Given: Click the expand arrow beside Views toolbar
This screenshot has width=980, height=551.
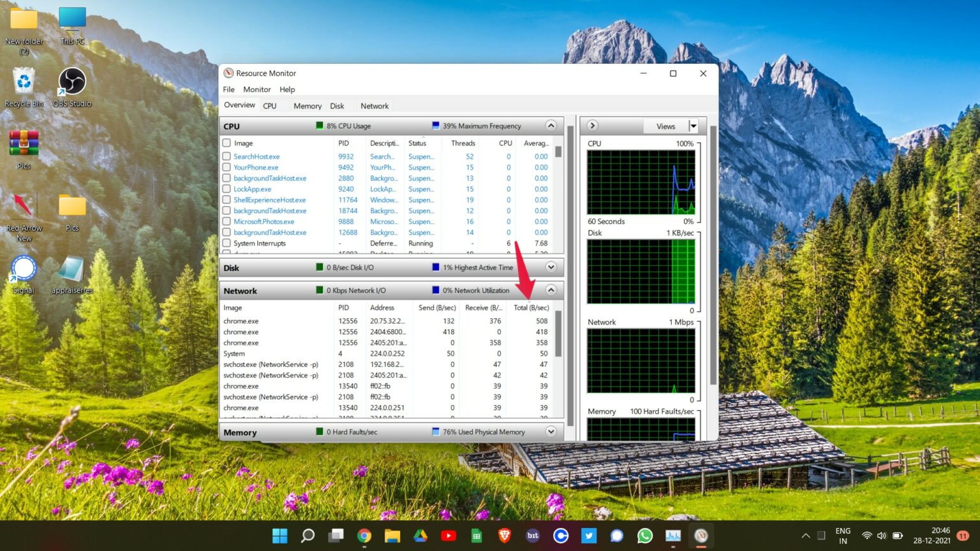Looking at the screenshot, I should pos(593,126).
